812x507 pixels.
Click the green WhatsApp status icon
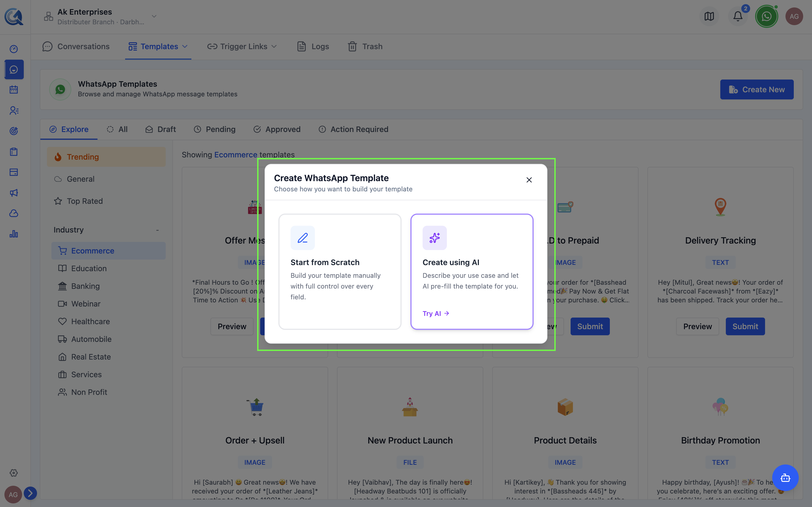767,16
